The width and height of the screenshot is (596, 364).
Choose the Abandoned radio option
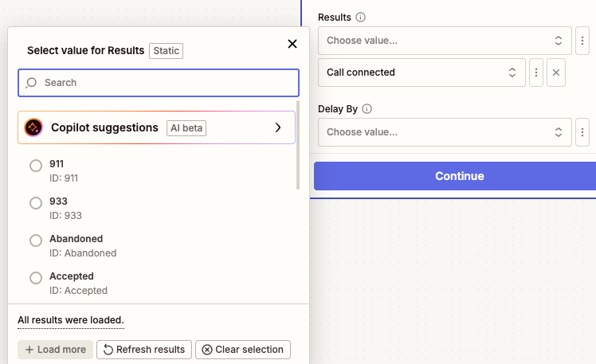coord(36,241)
